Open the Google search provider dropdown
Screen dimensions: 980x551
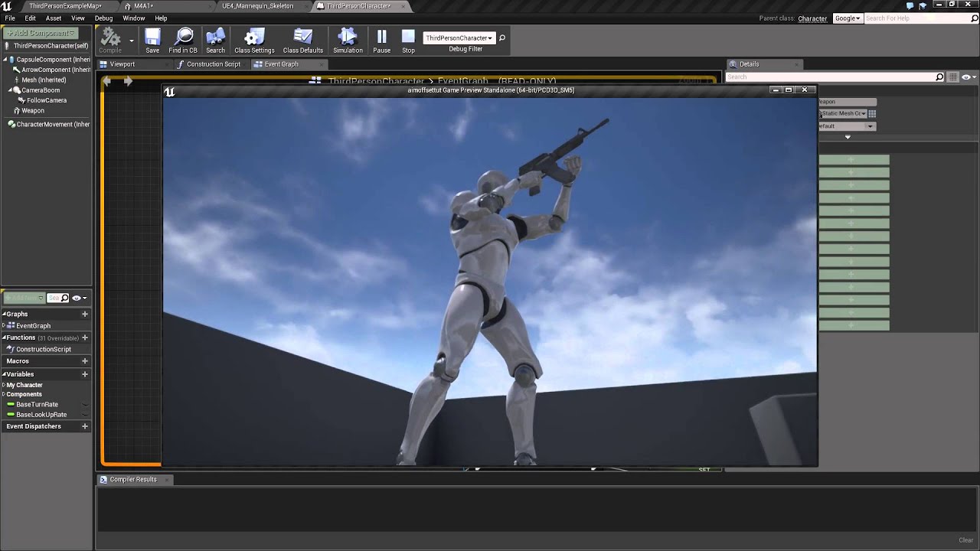tap(848, 18)
